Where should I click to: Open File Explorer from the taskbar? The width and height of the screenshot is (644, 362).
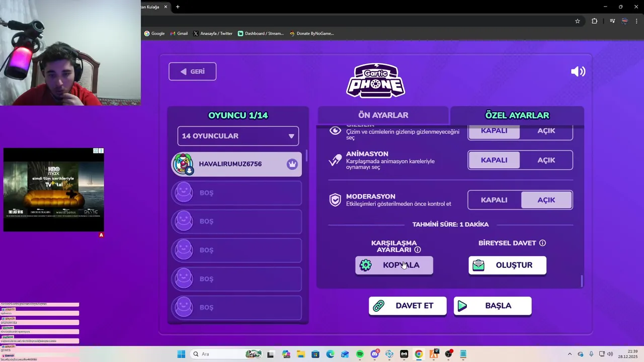tap(300, 354)
